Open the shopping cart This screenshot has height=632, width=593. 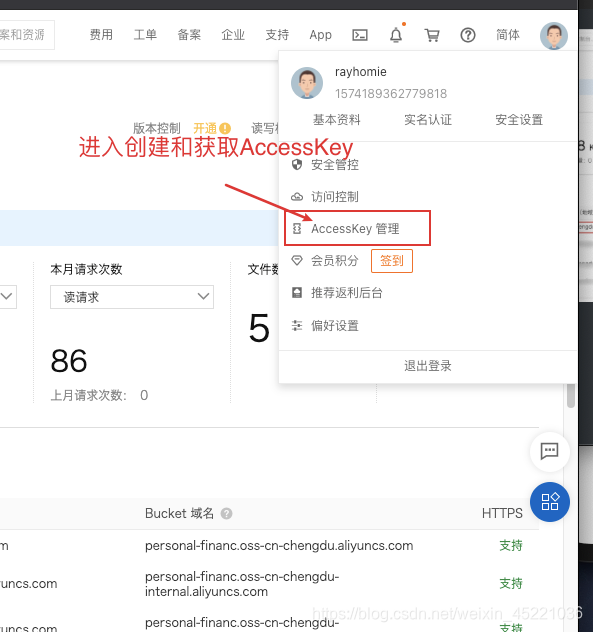pyautogui.click(x=432, y=35)
